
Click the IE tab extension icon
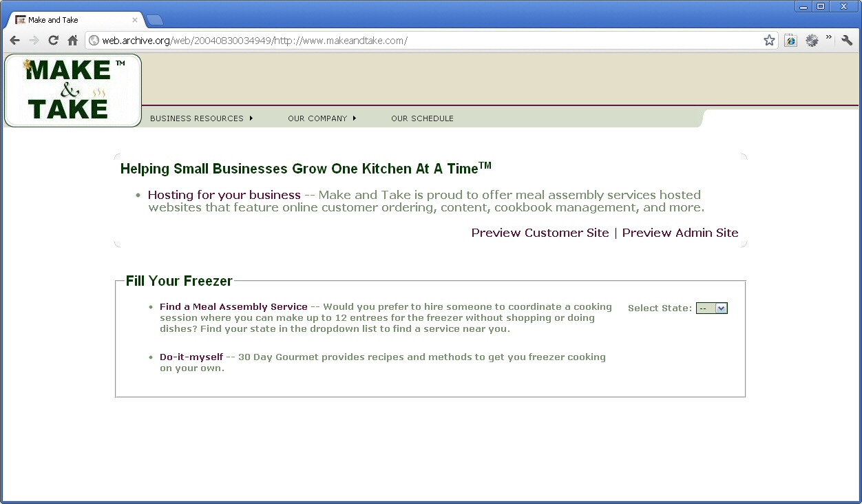click(x=790, y=41)
